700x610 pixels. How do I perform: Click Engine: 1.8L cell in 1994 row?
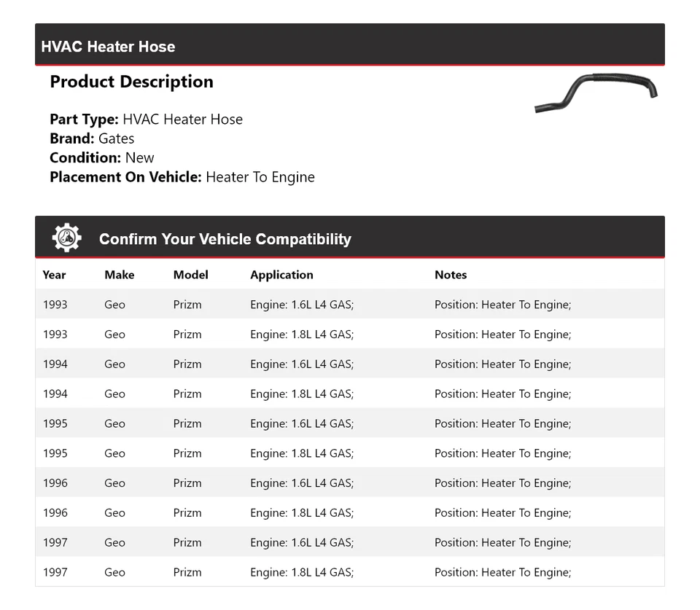click(x=302, y=394)
